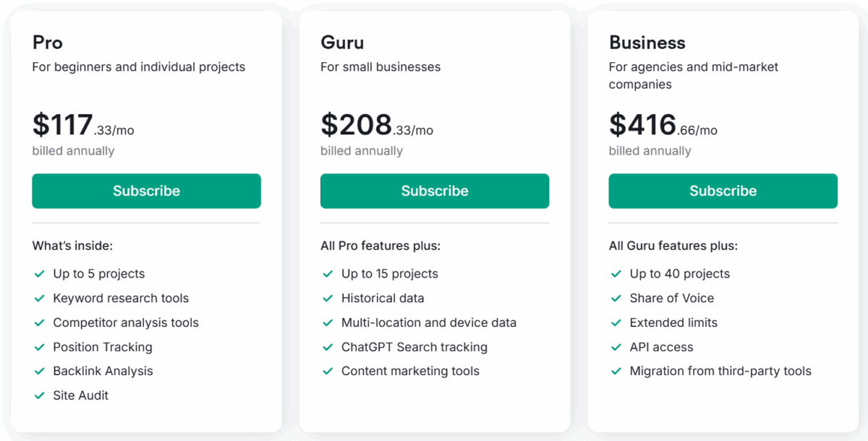Click Subscribe under the Pro plan
The height and width of the screenshot is (441, 868).
(146, 191)
